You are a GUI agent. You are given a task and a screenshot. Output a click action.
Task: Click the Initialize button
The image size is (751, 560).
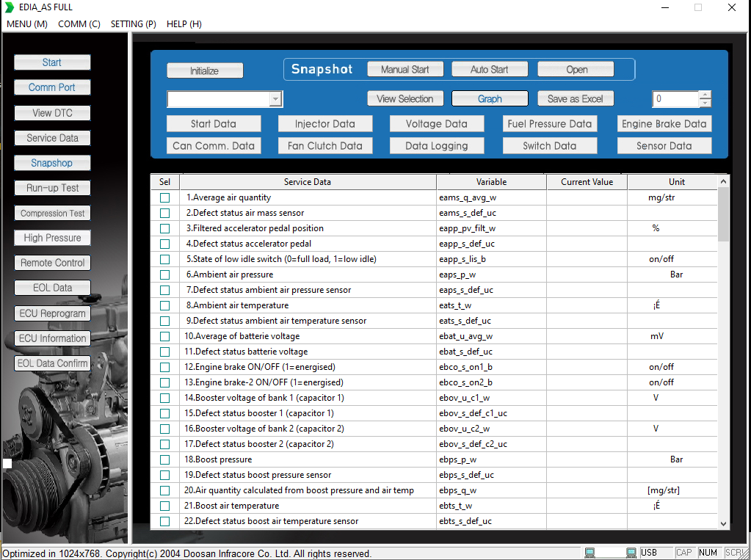click(x=205, y=70)
